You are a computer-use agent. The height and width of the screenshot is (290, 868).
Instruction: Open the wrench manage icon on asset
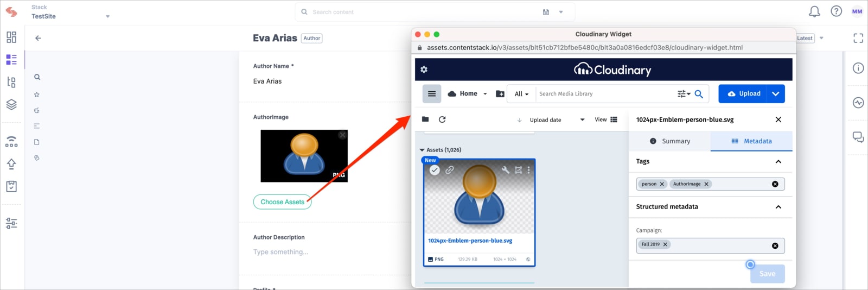click(x=506, y=170)
